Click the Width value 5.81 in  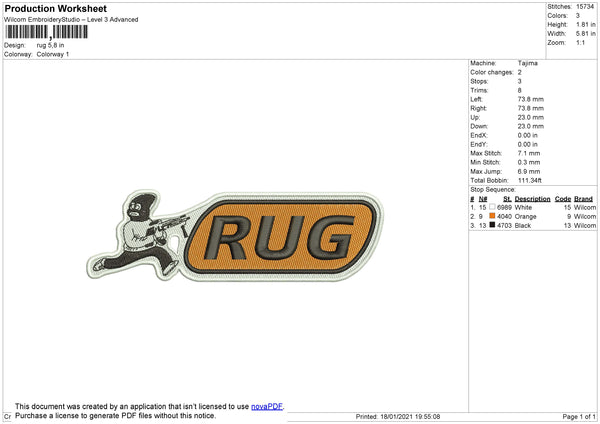pyautogui.click(x=586, y=34)
